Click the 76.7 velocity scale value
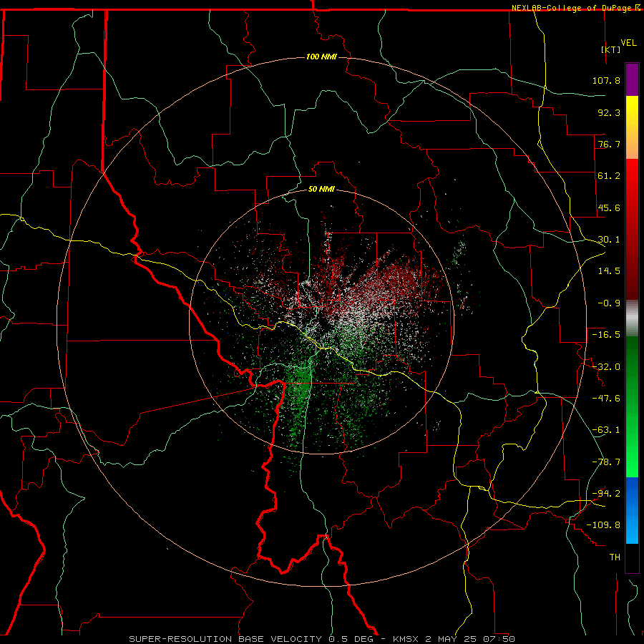The width and height of the screenshot is (644, 644). click(x=609, y=144)
